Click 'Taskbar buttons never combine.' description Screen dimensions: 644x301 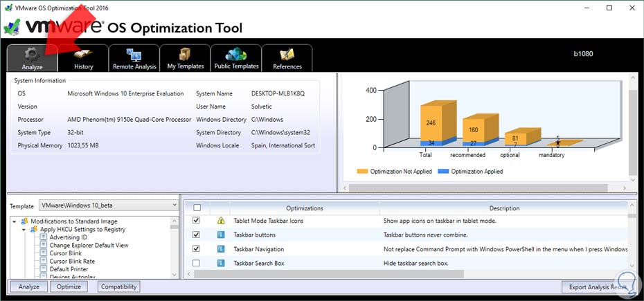[x=425, y=235]
